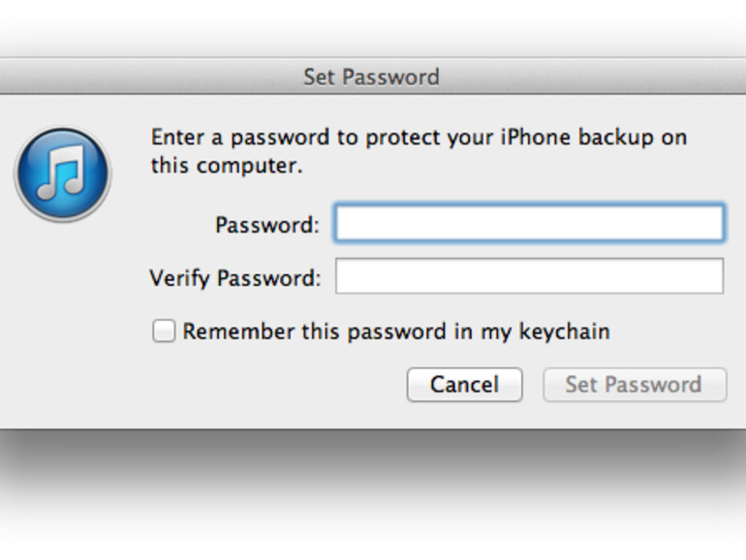This screenshot has height=560, width=746.
Task: Click the white note glyph inside iTunes logo
Action: coord(62,172)
